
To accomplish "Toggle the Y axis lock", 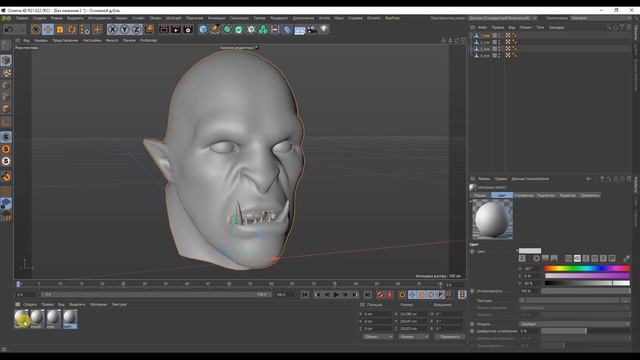I will [124, 29].
